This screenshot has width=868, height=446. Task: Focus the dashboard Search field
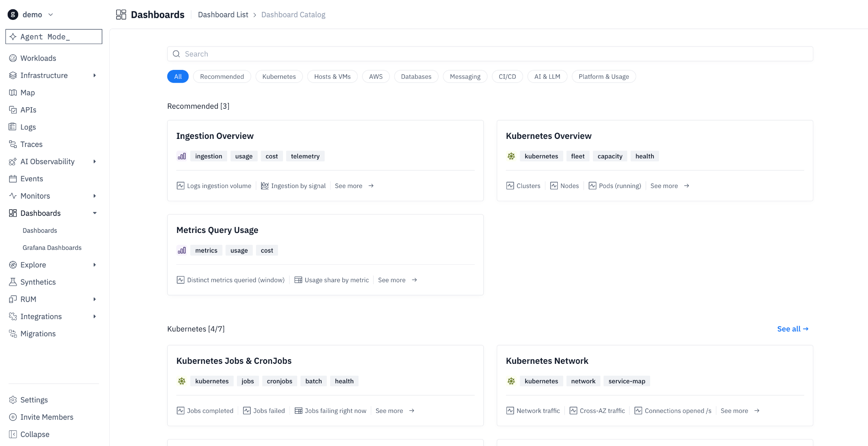pyautogui.click(x=490, y=54)
